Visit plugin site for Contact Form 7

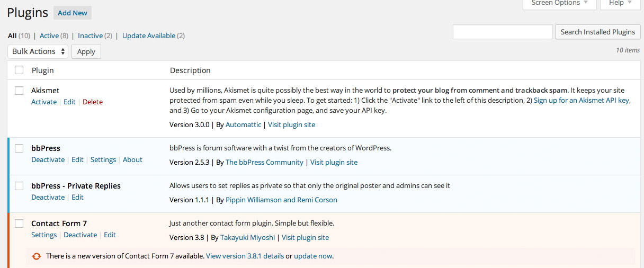[x=305, y=237]
